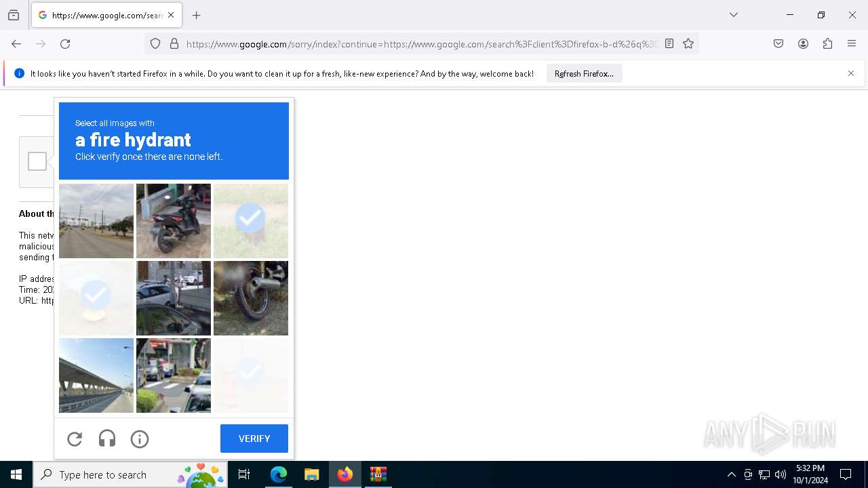Screen dimensions: 868x488
Task: Select the white car street tile
Action: (174, 298)
